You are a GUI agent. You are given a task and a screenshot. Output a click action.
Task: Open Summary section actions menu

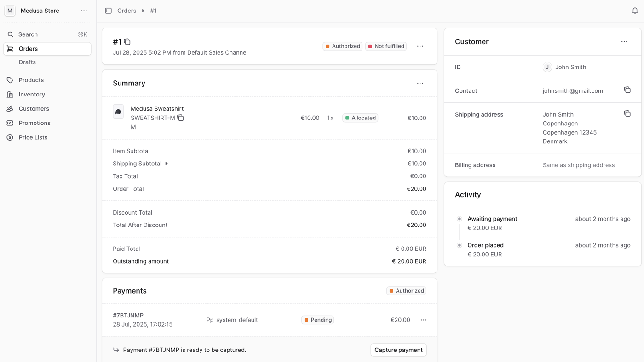tap(420, 83)
